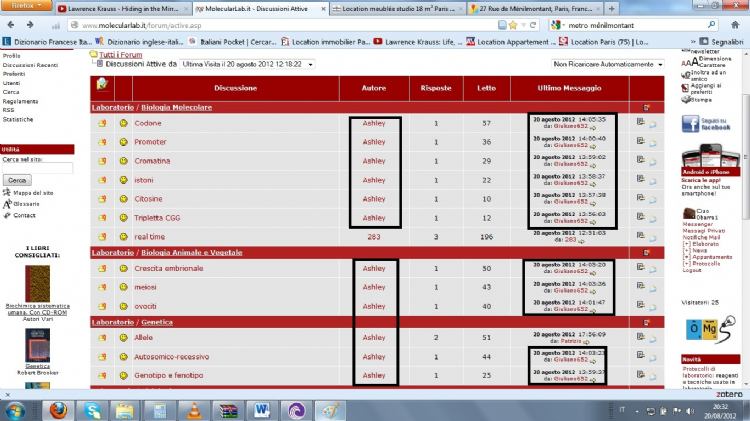Viewport: 750px width, 421px height.
Task: Open Ultima Visita date dropdown
Action: (x=247, y=64)
